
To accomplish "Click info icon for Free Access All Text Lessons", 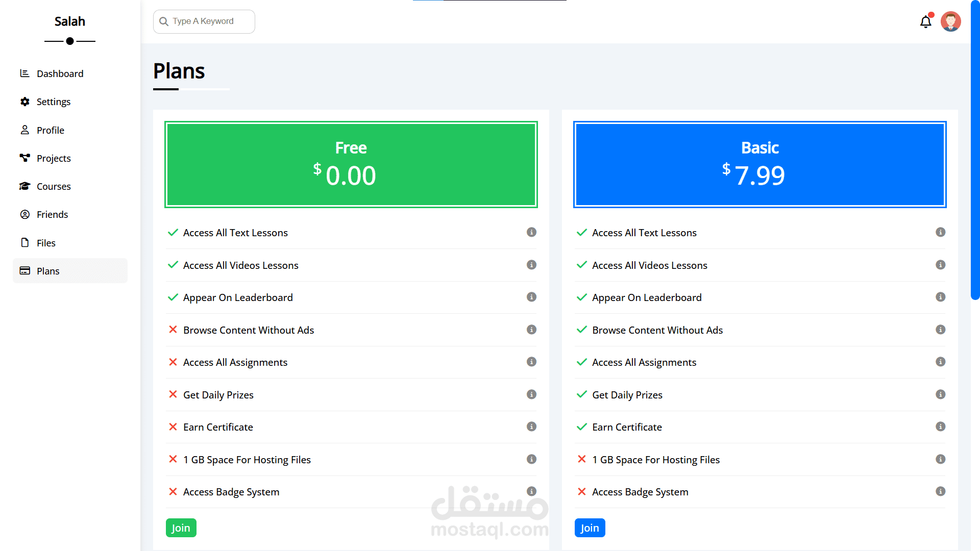I will pyautogui.click(x=531, y=232).
